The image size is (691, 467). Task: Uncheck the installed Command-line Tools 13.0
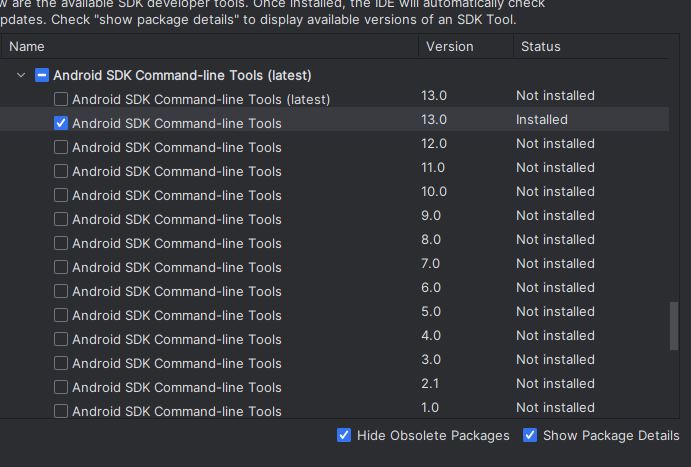point(61,123)
